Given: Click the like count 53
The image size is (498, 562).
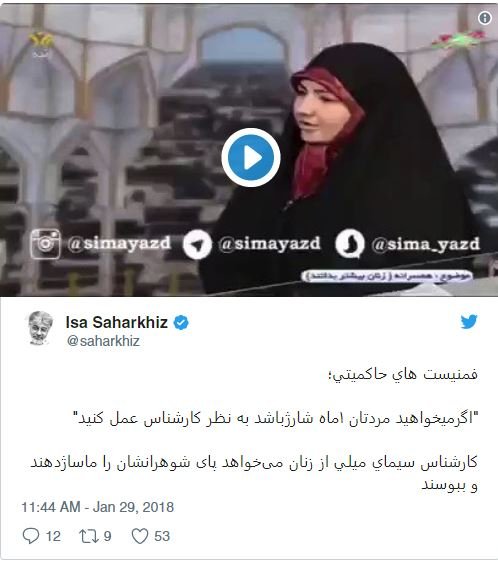Looking at the screenshot, I should tap(162, 536).
